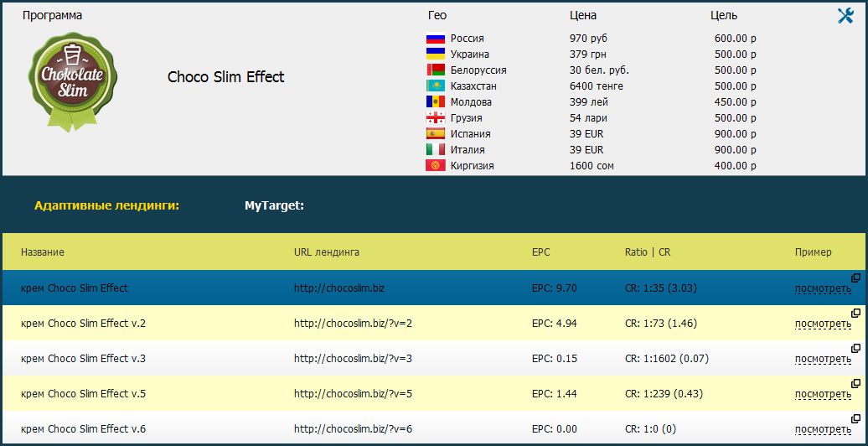Click посмотреть link for крем Choco Slim Effect
The height and width of the screenshot is (446, 868).
click(823, 288)
